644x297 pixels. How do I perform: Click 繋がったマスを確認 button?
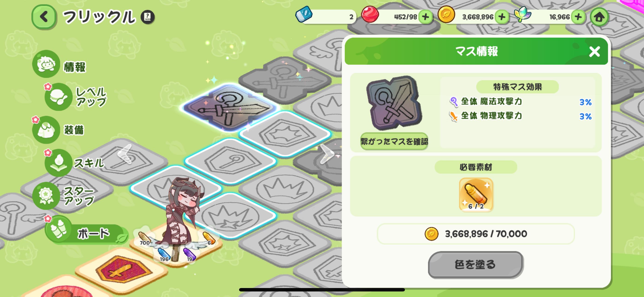(x=394, y=142)
